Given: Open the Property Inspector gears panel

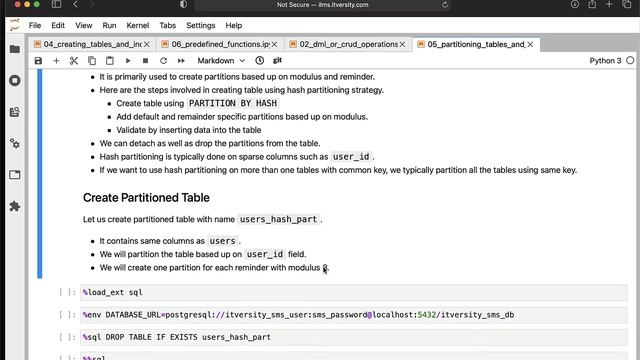Looking at the screenshot, I should (15, 143).
